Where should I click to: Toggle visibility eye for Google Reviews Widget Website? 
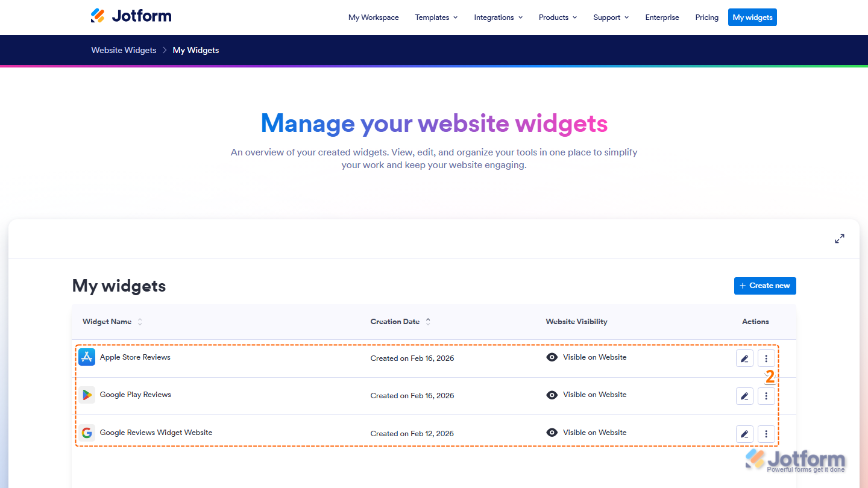coord(552,432)
